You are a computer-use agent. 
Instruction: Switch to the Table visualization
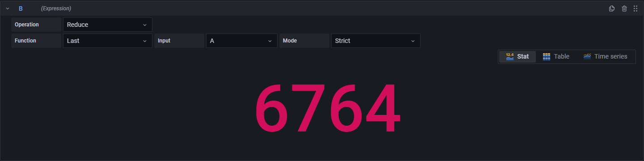point(556,57)
